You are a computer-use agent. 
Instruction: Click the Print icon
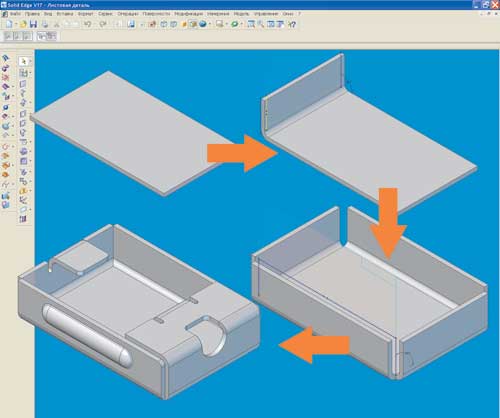(x=45, y=24)
